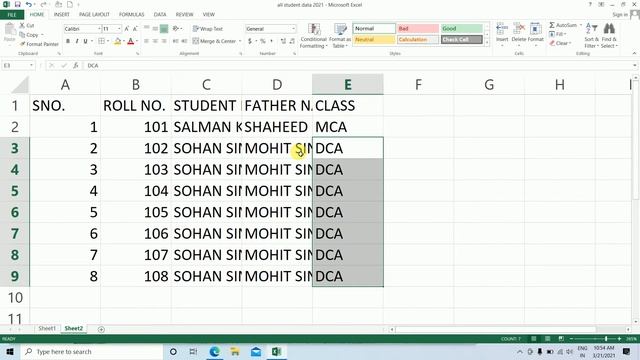
Task: Cut the selected cells
Action: (27, 25)
